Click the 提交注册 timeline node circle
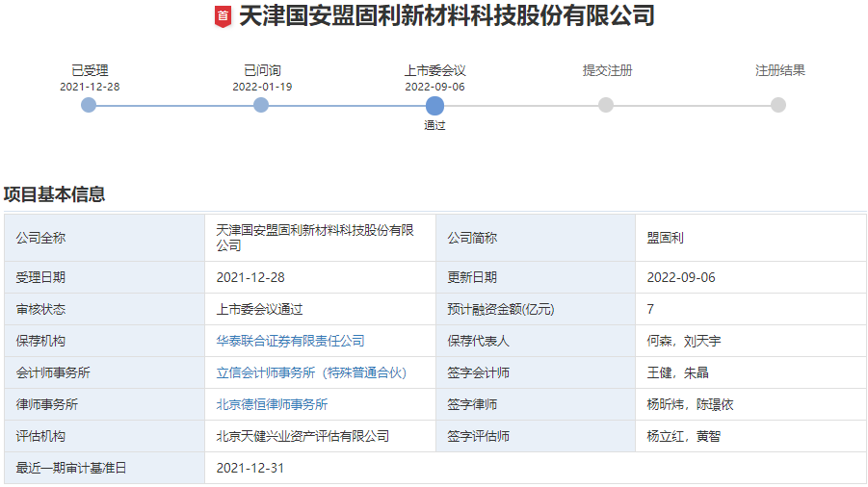 (606, 105)
